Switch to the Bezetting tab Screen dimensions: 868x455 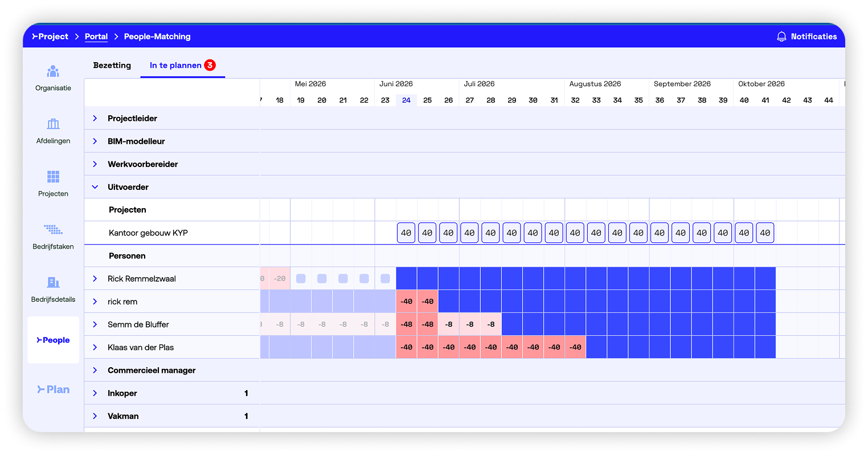(x=112, y=65)
